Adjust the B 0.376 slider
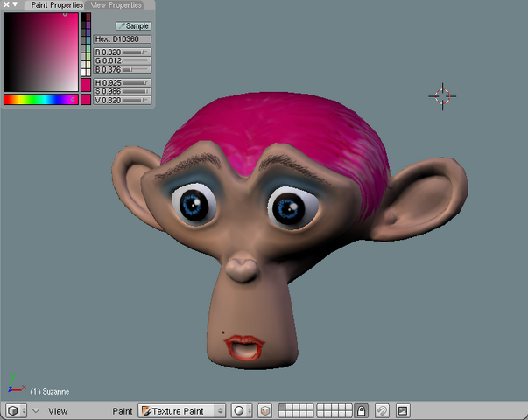 [123, 70]
